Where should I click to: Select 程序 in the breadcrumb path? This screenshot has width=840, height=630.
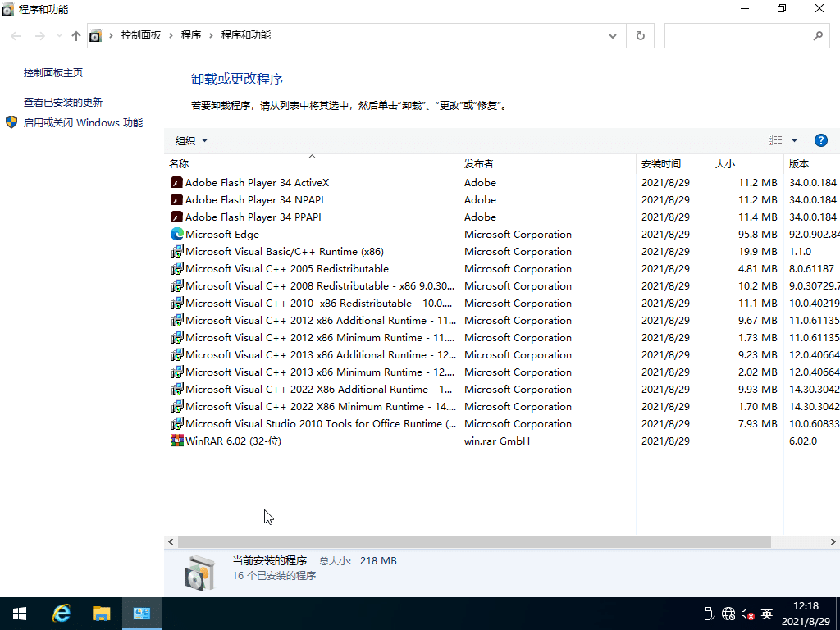pyautogui.click(x=192, y=35)
